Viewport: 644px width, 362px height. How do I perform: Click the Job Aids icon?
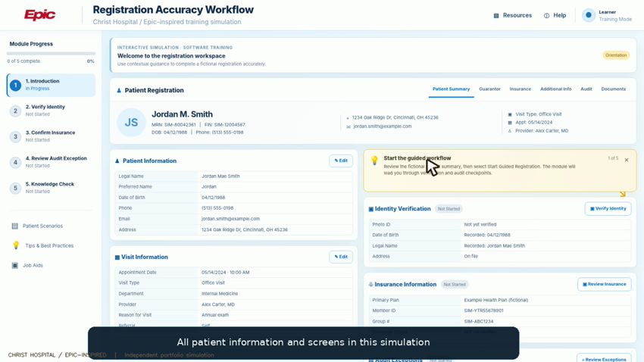(15, 265)
